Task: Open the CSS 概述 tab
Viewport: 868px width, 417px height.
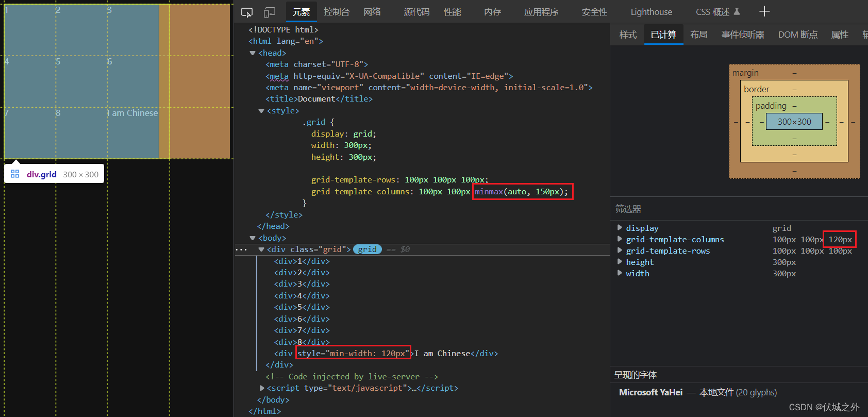Action: [x=713, y=12]
